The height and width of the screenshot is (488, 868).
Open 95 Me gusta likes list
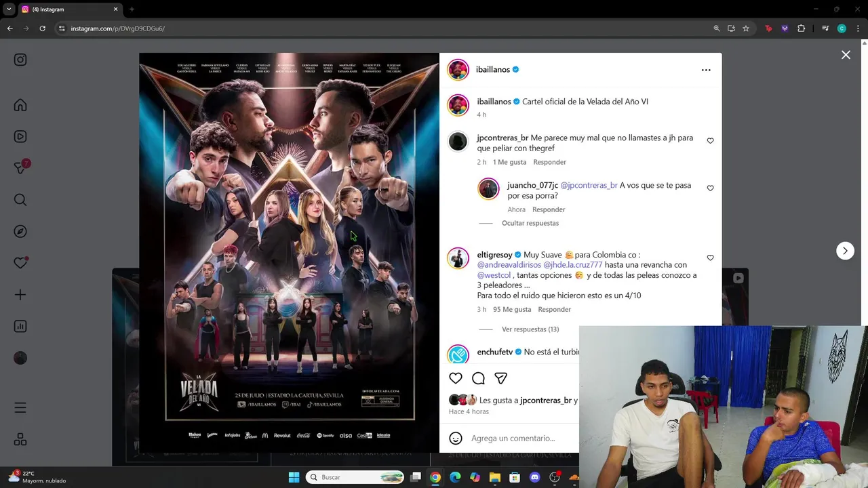coord(512,309)
